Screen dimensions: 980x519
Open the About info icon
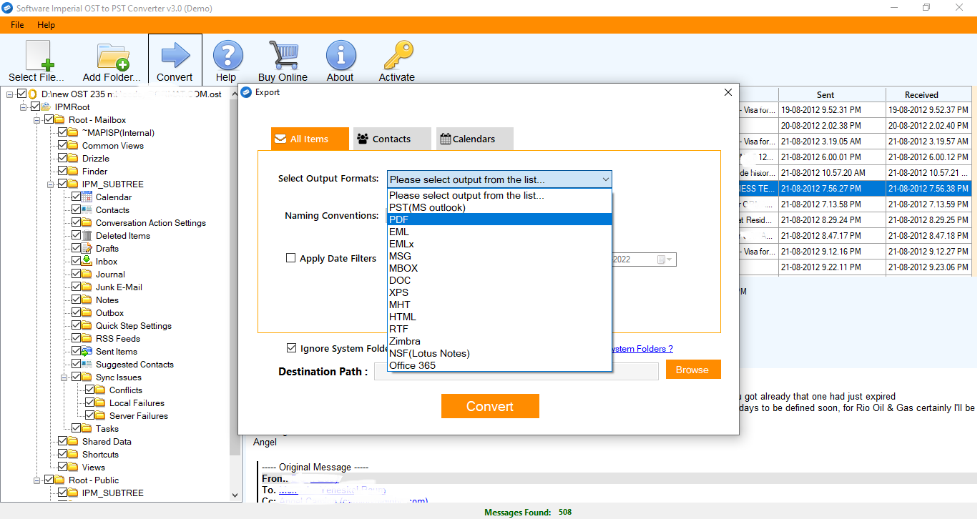(340, 55)
